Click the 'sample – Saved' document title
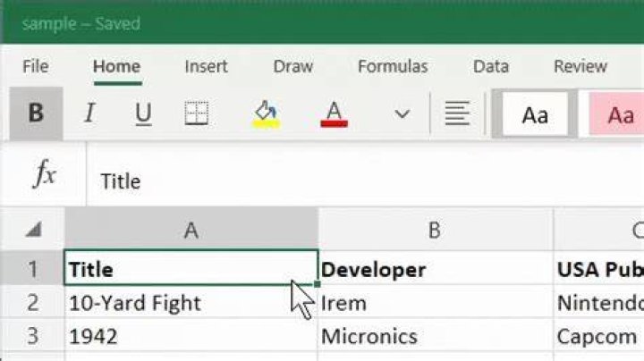The height and width of the screenshot is (361, 644). (x=81, y=23)
